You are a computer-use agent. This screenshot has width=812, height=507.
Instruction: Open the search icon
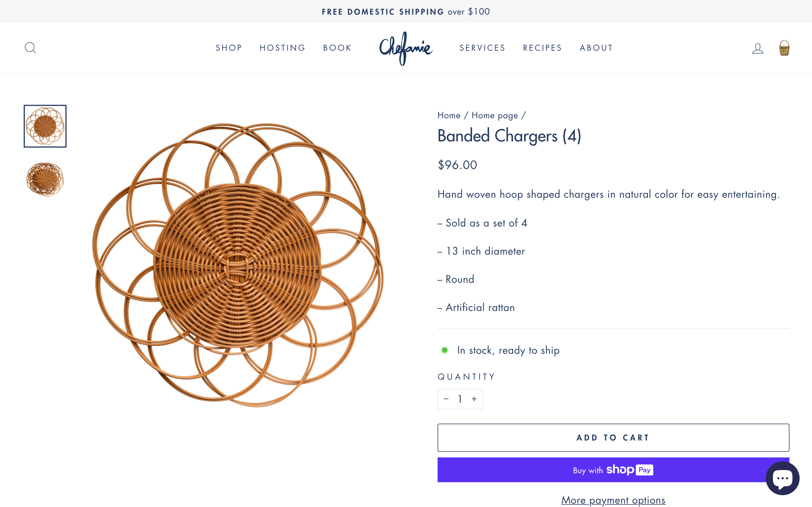(x=30, y=48)
